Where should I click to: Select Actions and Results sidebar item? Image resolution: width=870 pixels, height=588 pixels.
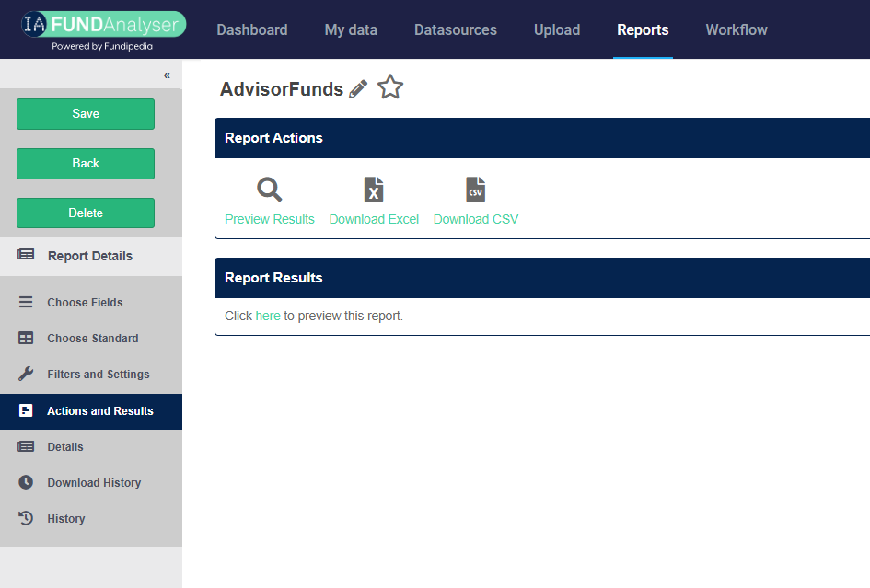[x=99, y=411]
